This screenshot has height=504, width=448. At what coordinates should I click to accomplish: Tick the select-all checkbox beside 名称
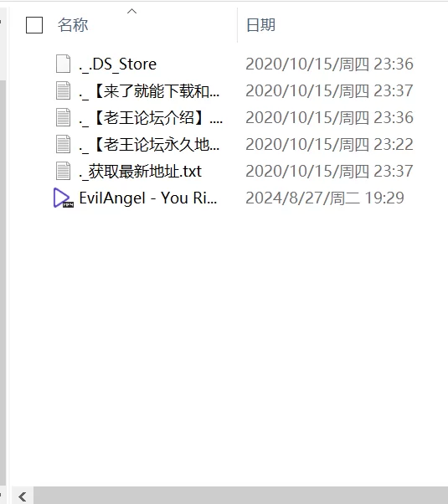coord(34,25)
